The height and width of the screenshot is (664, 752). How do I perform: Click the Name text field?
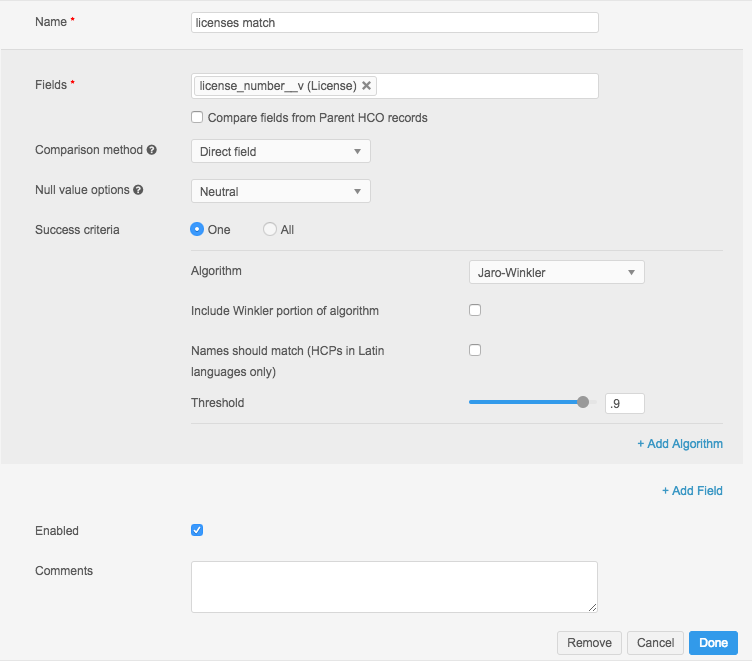[394, 23]
